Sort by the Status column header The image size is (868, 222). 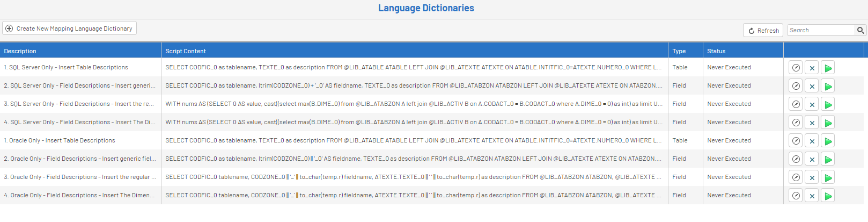pyautogui.click(x=716, y=51)
